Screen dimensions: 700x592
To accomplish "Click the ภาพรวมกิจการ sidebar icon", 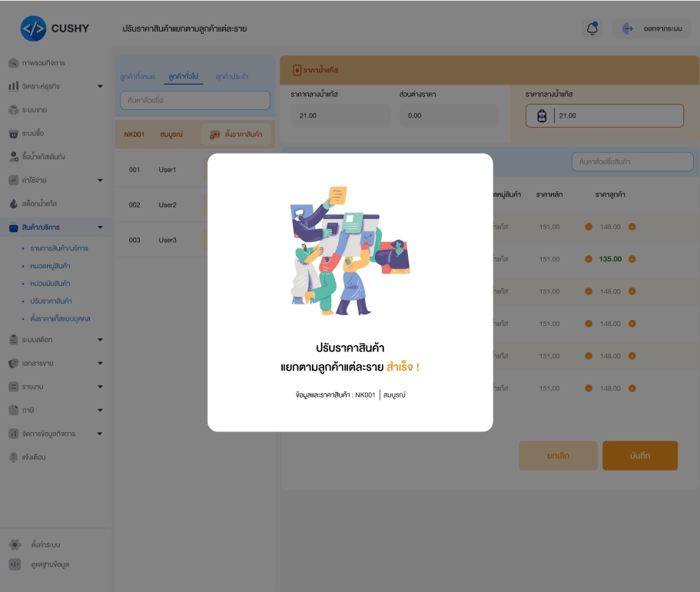I will coord(14,63).
